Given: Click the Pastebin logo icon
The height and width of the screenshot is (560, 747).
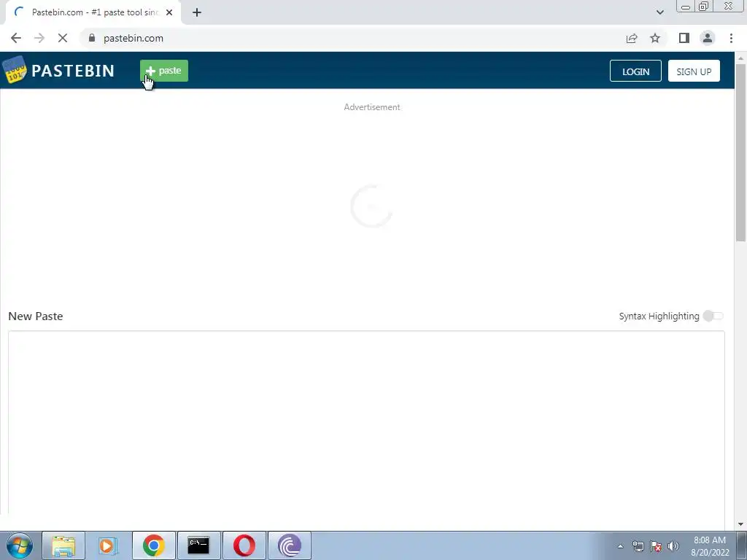Looking at the screenshot, I should [x=15, y=70].
